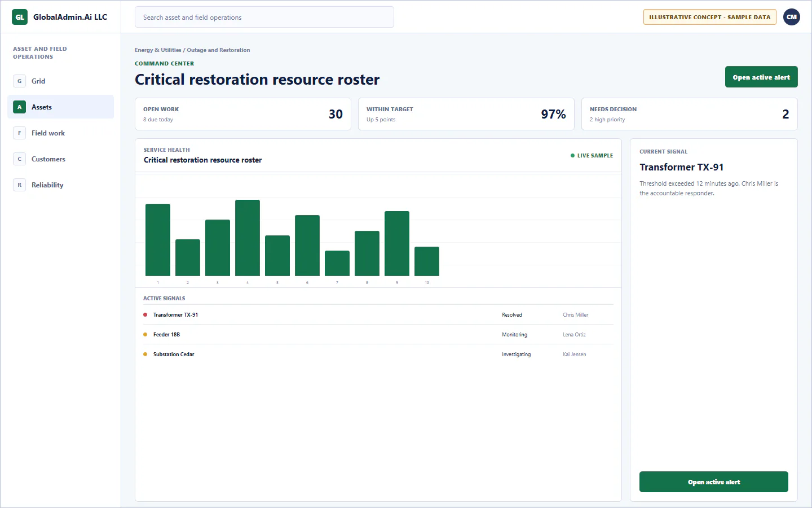The width and height of the screenshot is (812, 508).
Task: Open the Open Work card showing 30
Action: point(243,114)
